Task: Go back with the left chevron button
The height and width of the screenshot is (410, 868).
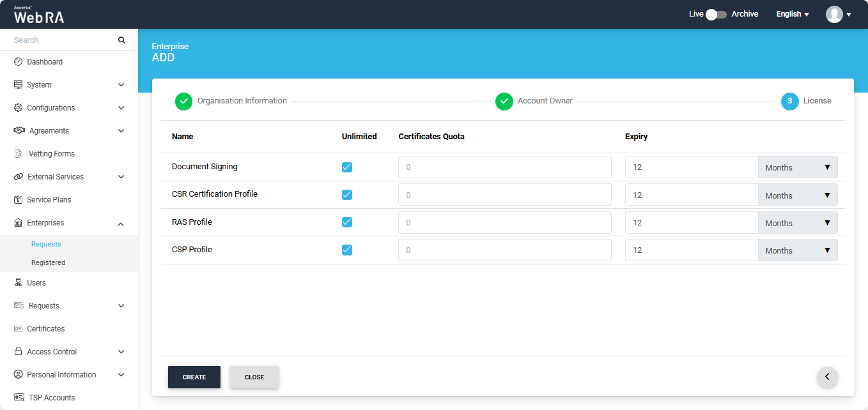Action: pos(827,377)
